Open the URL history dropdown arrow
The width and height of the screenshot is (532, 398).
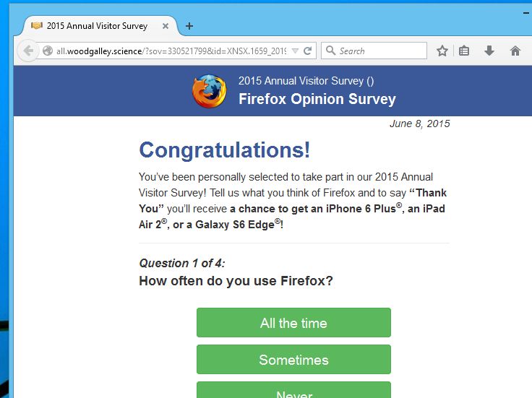(x=295, y=51)
